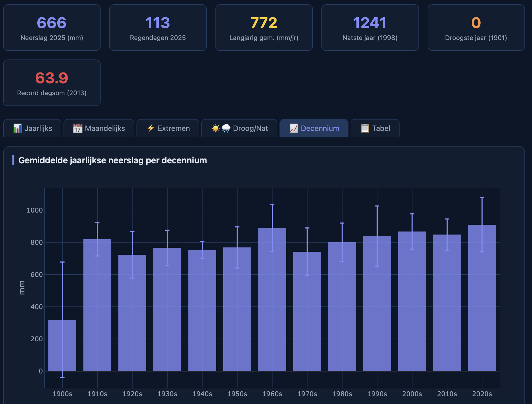Click the clipboard icon on Tabel tab

point(365,128)
